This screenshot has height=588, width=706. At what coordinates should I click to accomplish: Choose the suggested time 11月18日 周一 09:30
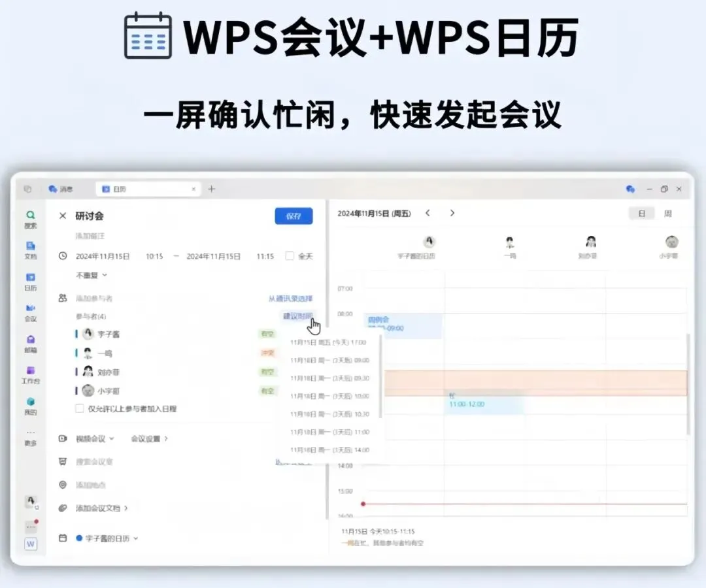329,378
